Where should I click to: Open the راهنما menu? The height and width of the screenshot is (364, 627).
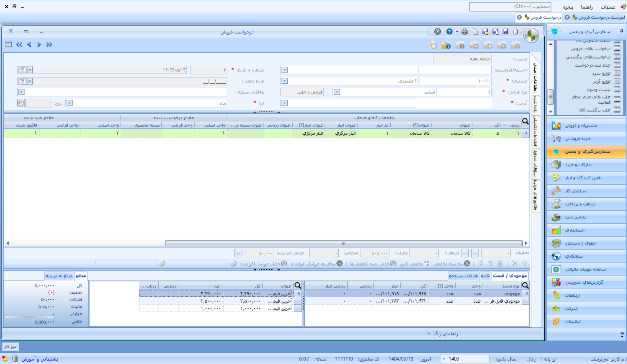pos(587,7)
